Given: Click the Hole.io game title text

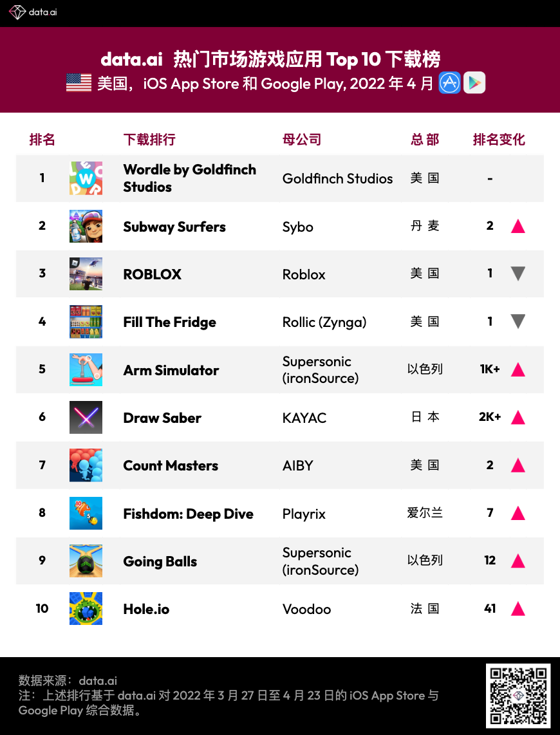Looking at the screenshot, I should (146, 609).
